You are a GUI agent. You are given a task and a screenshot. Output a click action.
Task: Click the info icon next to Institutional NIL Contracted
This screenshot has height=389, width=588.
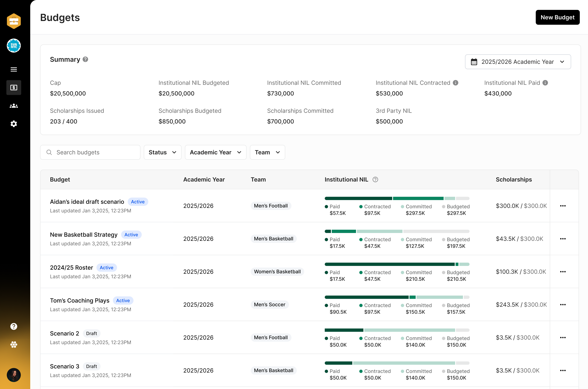tap(456, 83)
